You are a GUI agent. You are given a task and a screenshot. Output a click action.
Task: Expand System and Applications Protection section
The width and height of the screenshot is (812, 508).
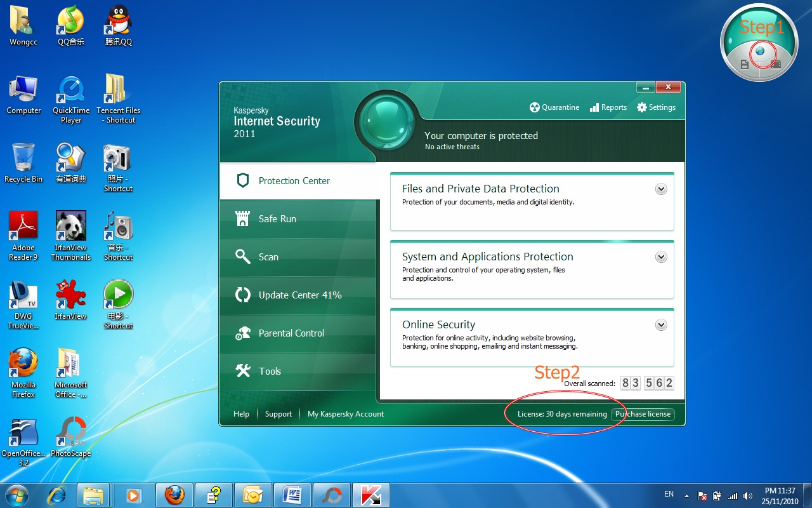pyautogui.click(x=661, y=257)
